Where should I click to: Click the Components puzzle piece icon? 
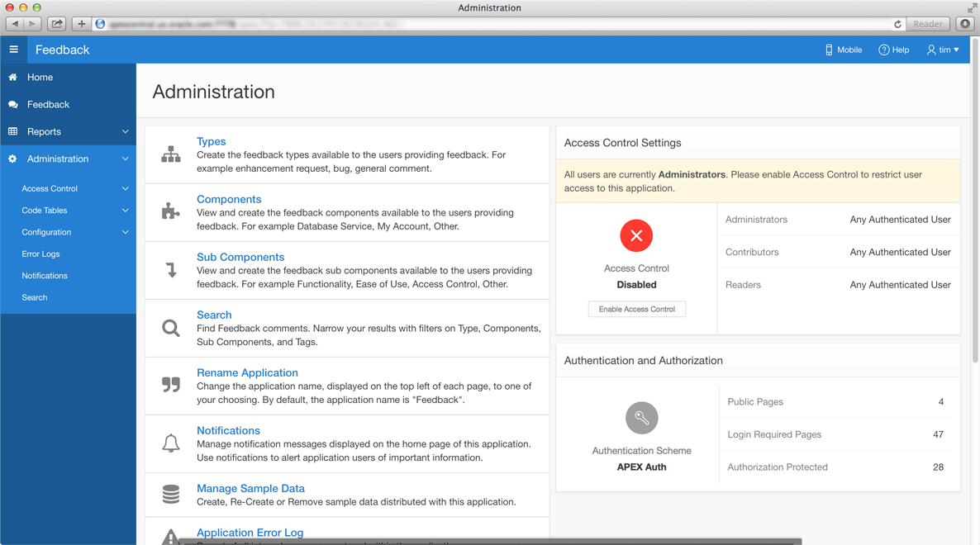pyautogui.click(x=171, y=212)
